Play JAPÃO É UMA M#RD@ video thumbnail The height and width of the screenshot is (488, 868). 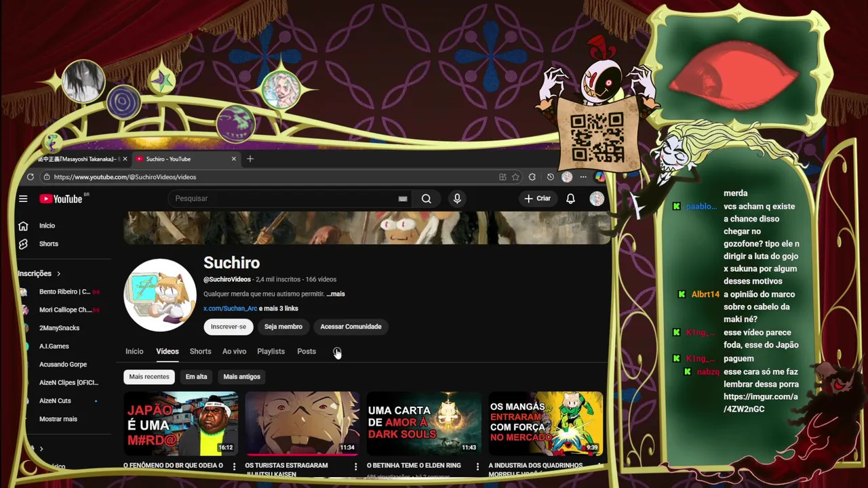[x=180, y=424]
